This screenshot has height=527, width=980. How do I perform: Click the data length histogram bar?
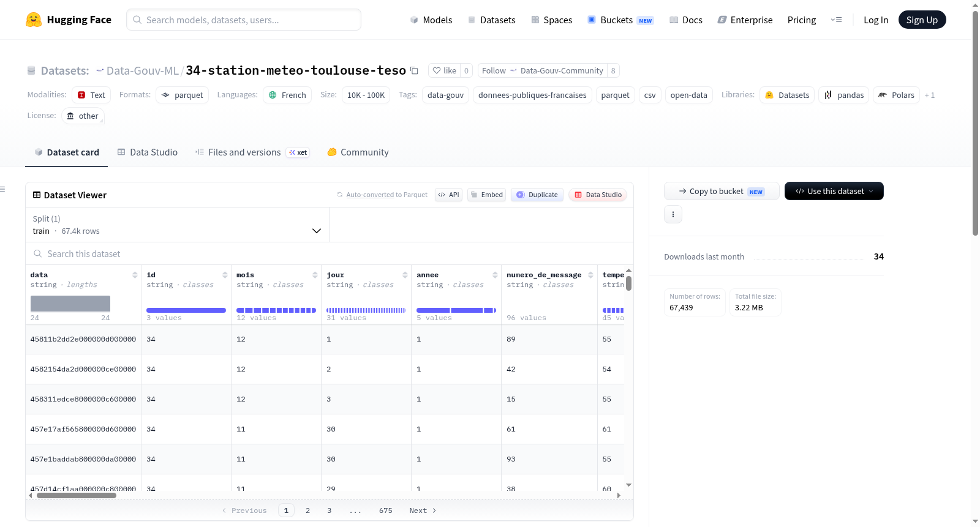[70, 304]
